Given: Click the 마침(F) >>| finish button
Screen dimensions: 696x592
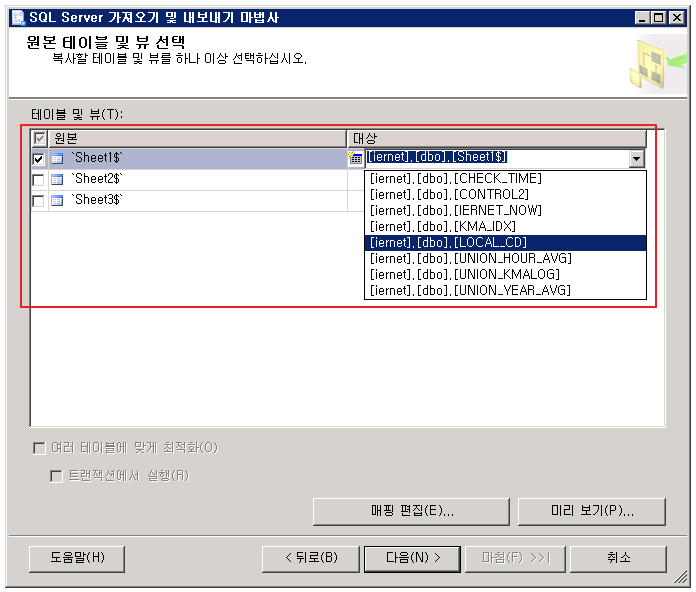Looking at the screenshot, I should [515, 558].
